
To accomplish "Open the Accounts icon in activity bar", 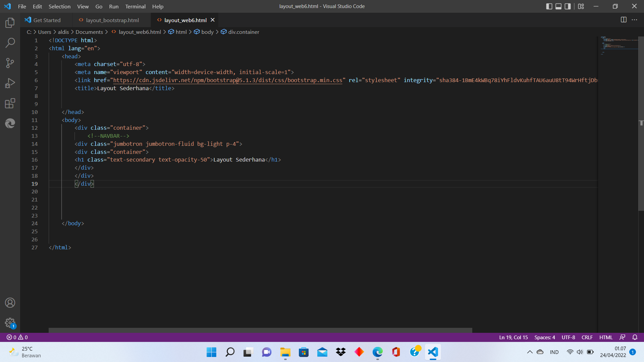I will (x=10, y=302).
